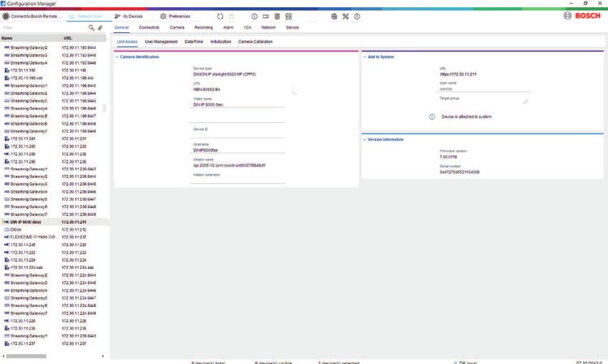Image resolution: width=608 pixels, height=364 pixels.
Task: Click the magnifier search icon in filter bar
Action: [x=92, y=27]
